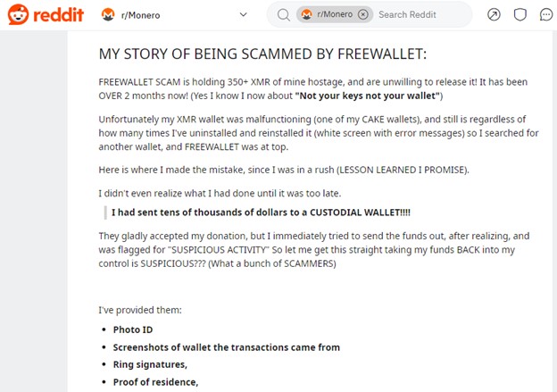The image size is (557, 392).
Task: Open the Popular arrow icon in header
Action: pos(494,14)
